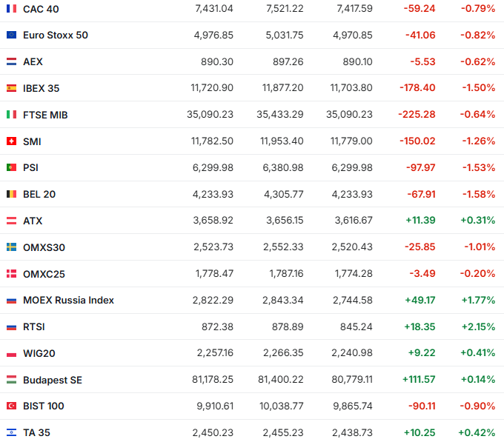Click the RTSI +2.15% change value
This screenshot has height=442, width=504.
tap(477, 327)
